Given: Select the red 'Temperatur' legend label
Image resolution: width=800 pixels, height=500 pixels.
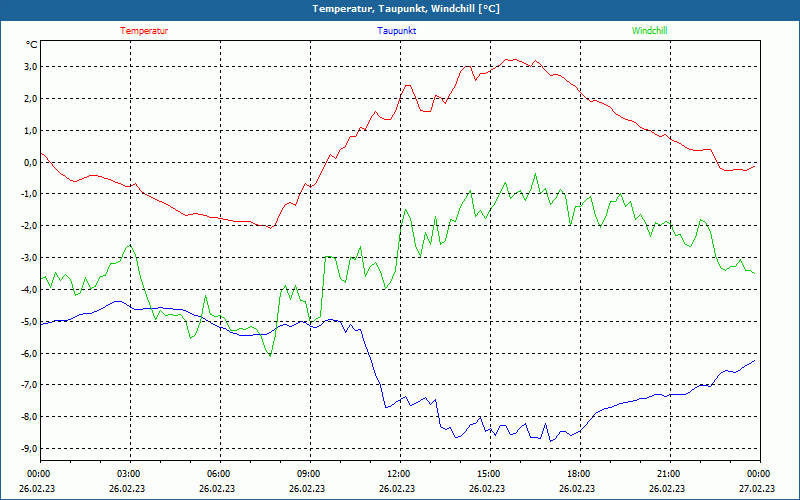Looking at the screenshot, I should point(144,31).
